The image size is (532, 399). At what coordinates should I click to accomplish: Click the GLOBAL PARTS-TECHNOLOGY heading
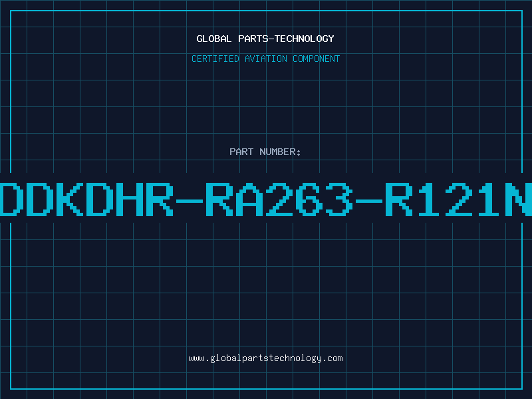point(265,39)
